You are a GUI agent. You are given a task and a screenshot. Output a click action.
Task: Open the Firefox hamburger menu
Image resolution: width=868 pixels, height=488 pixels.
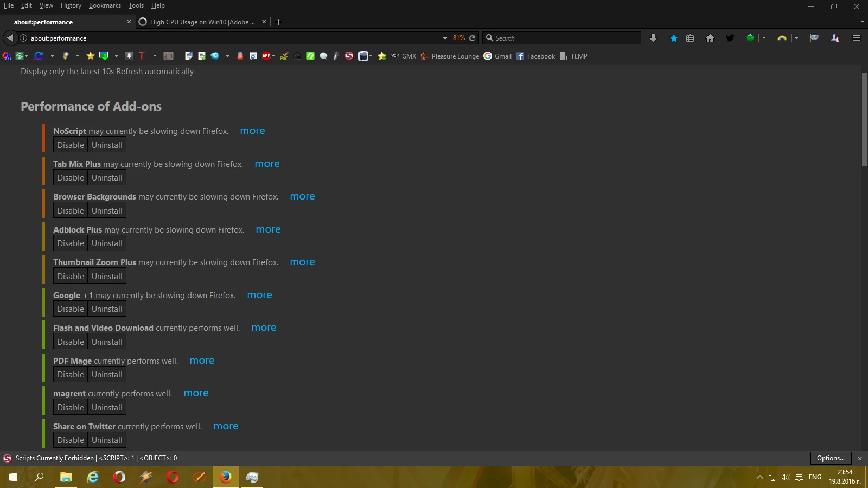857,38
